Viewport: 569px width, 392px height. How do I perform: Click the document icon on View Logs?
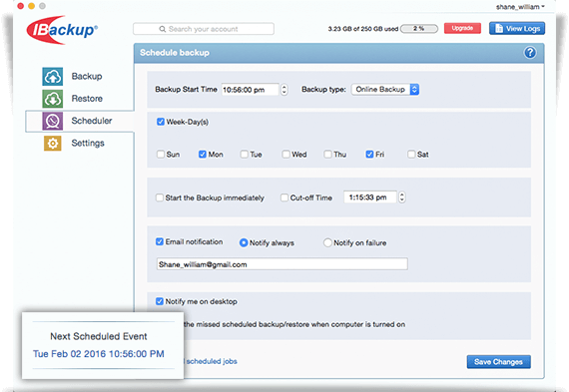click(499, 28)
